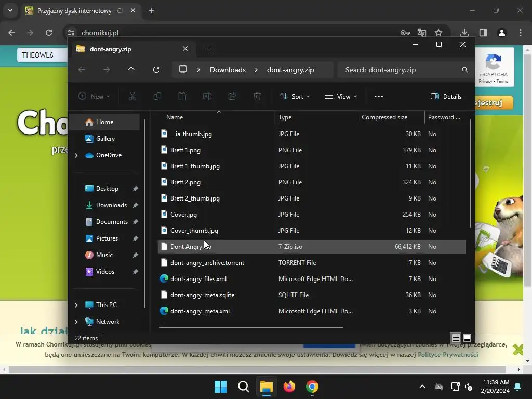
Task: Open the Windows Start menu
Action: click(x=220, y=387)
